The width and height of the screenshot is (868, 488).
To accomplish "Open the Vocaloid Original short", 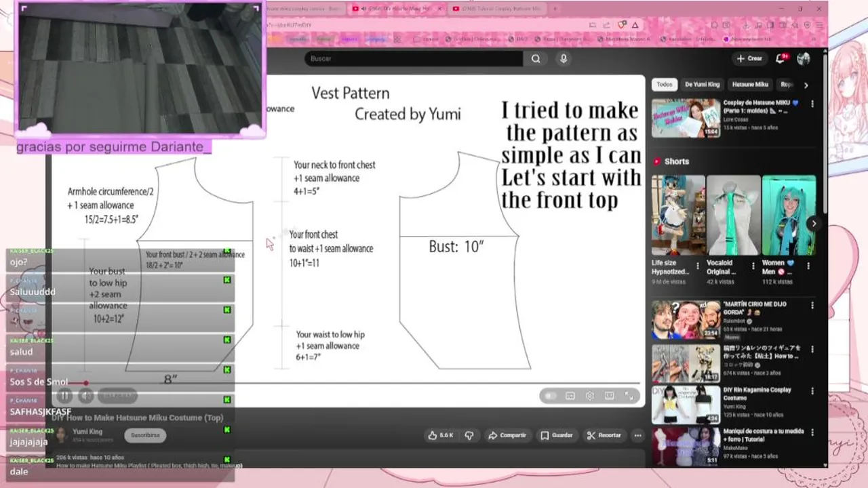I will pyautogui.click(x=733, y=215).
